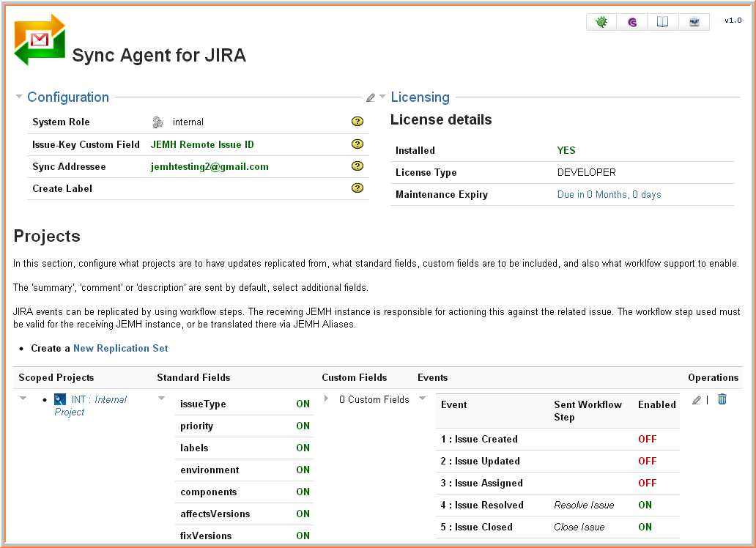This screenshot has width=756, height=548.
Task: Click the Enabled column header
Action: tap(656, 404)
